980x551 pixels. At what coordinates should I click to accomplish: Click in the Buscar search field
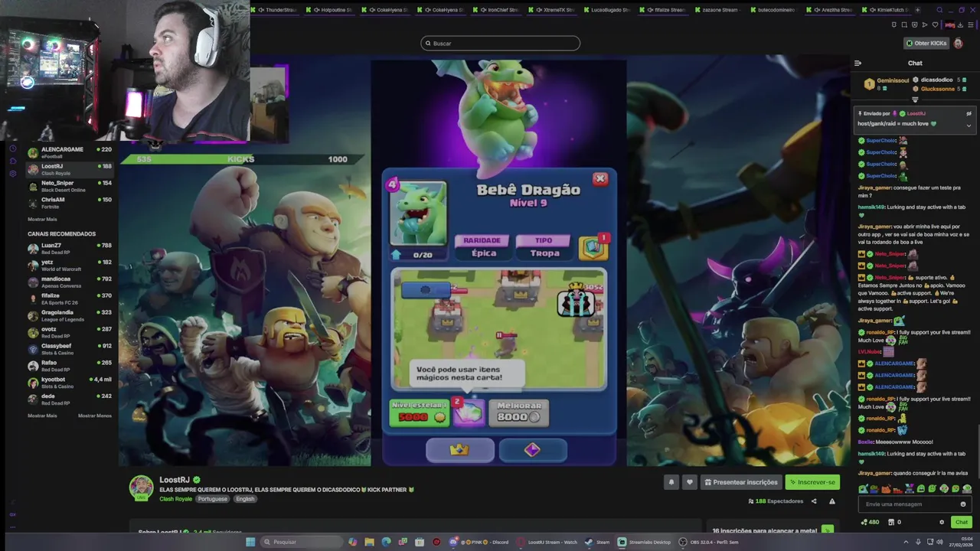pyautogui.click(x=500, y=43)
